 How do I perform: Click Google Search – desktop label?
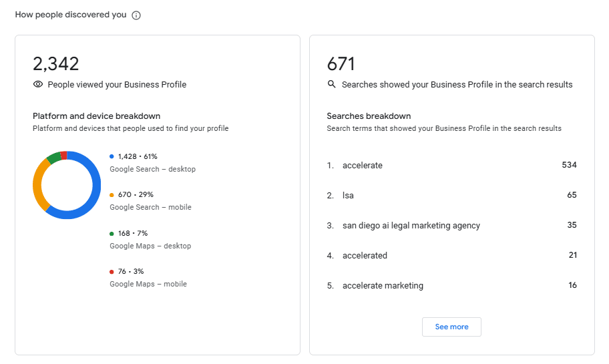153,169
